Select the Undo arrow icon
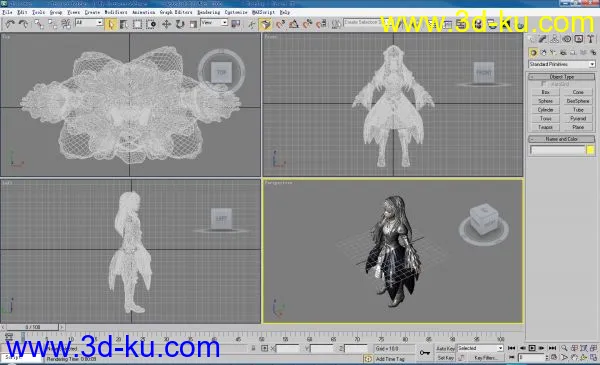Viewport: 600px width, 365px height. click(x=10, y=24)
